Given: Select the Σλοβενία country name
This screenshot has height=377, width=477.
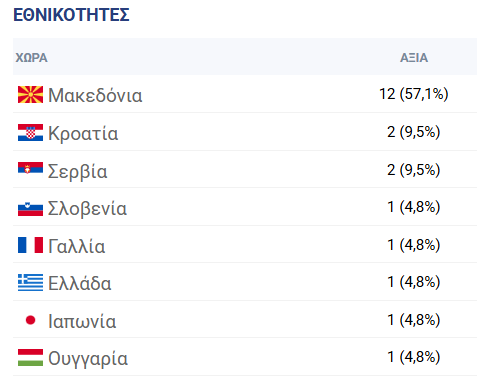Looking at the screenshot, I should (87, 209).
